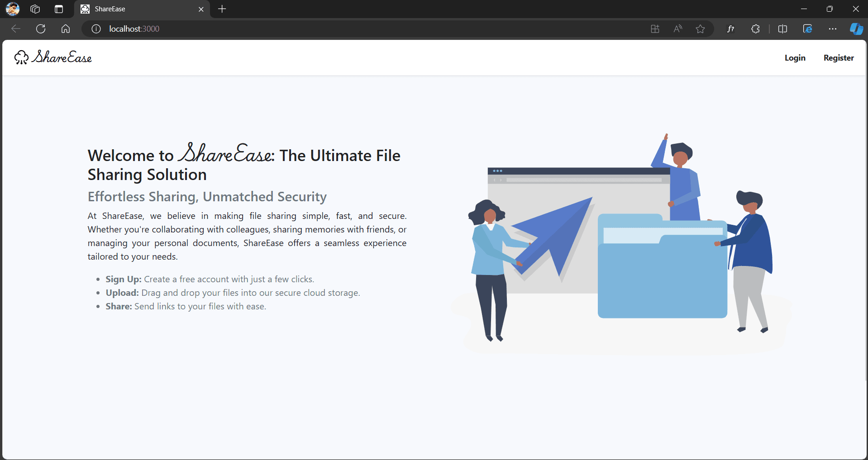The height and width of the screenshot is (460, 868).
Task: Click the ShareEase cloud logo in header
Action: [x=53, y=57]
